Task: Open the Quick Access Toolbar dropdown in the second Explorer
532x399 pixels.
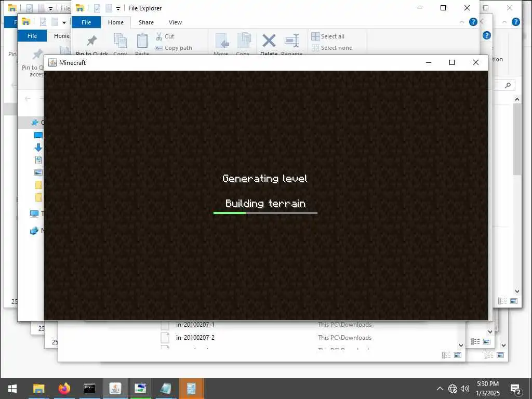Action: pyautogui.click(x=64, y=22)
